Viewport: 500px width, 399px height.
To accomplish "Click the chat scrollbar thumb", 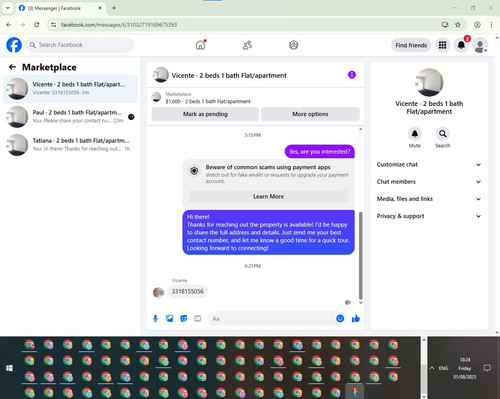I will (360, 255).
